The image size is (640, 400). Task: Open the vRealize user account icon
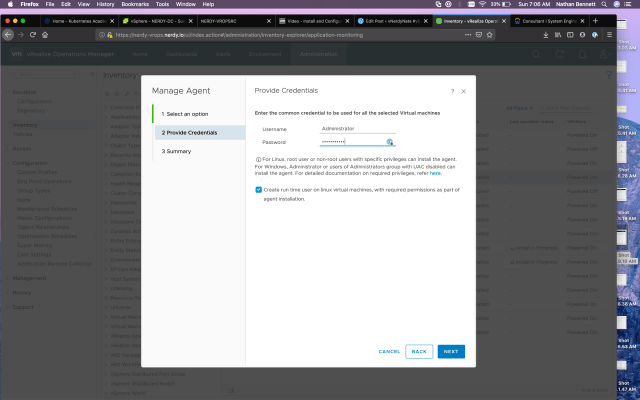[x=603, y=54]
